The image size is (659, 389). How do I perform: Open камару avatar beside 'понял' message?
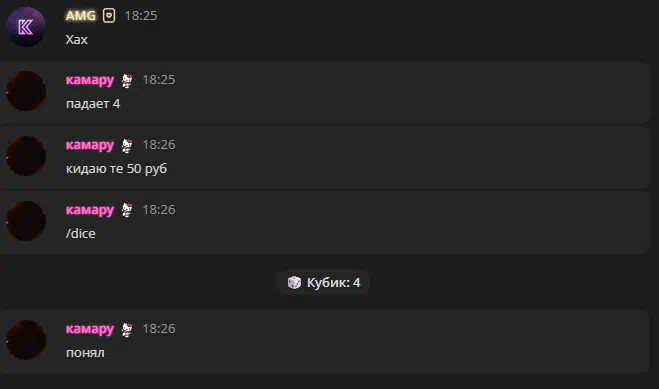coord(26,340)
